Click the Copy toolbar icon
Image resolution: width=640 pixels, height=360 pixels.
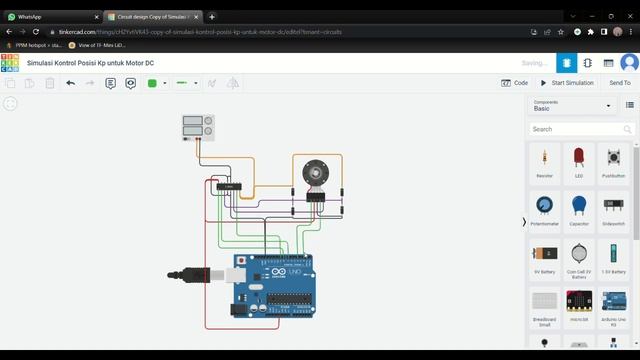11,83
